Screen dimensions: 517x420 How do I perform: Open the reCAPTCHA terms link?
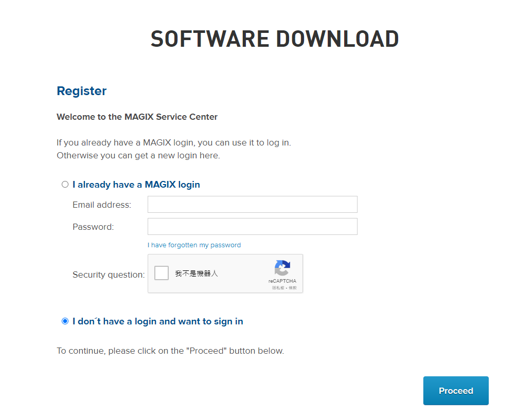(x=293, y=287)
